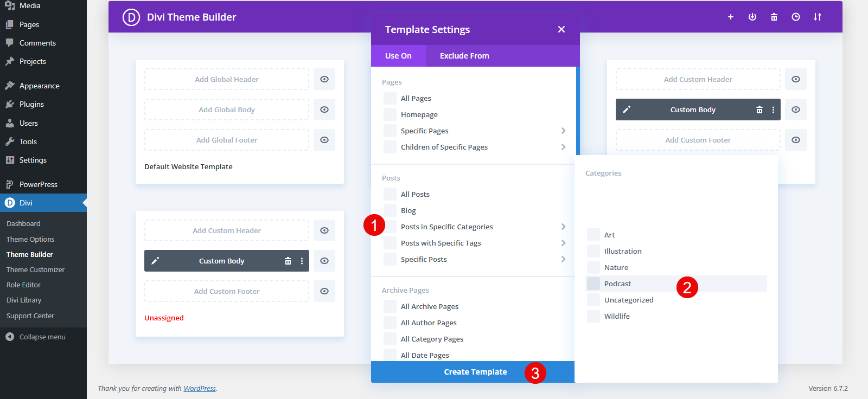Toggle Global Header visibility eye
Viewport: 868px width, 399px height.
[324, 79]
